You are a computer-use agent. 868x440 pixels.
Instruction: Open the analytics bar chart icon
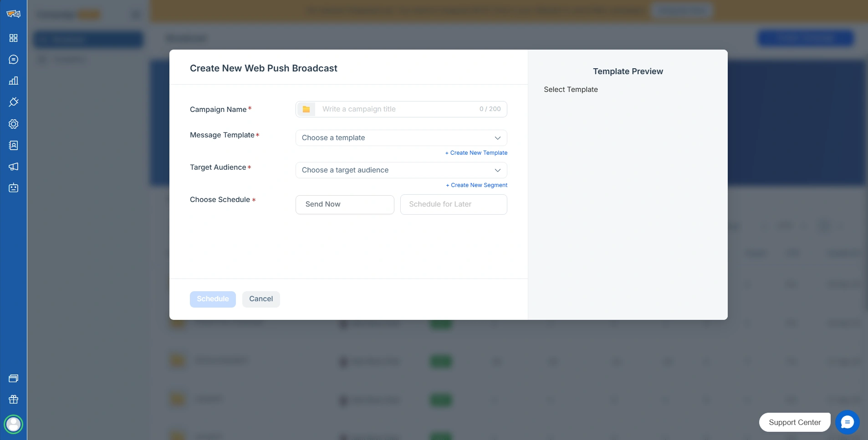[13, 81]
